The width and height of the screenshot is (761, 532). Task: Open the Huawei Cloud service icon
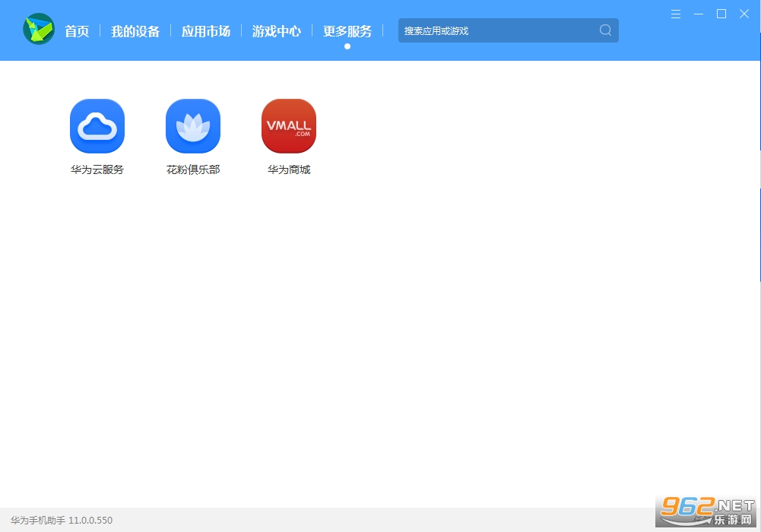97,126
